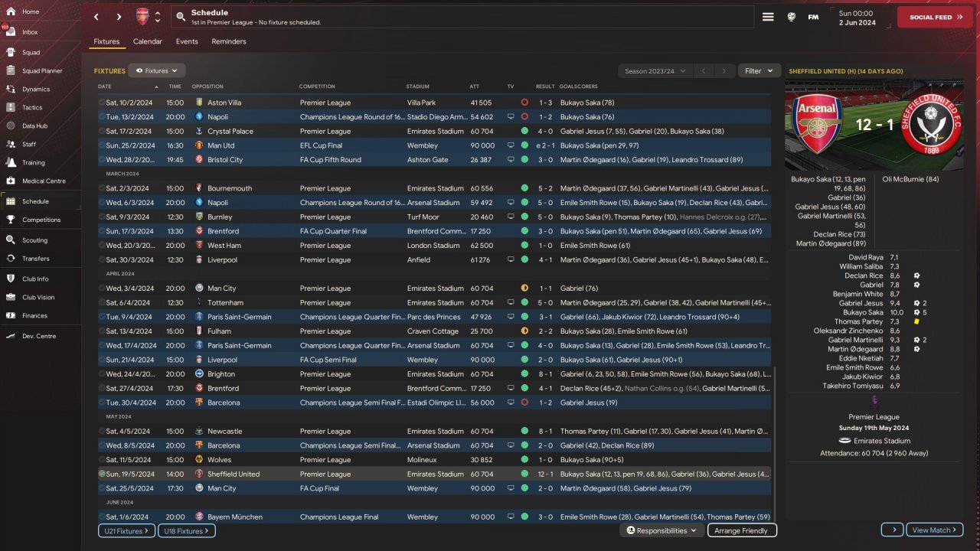Open the Inbox from the sidebar

[x=30, y=32]
